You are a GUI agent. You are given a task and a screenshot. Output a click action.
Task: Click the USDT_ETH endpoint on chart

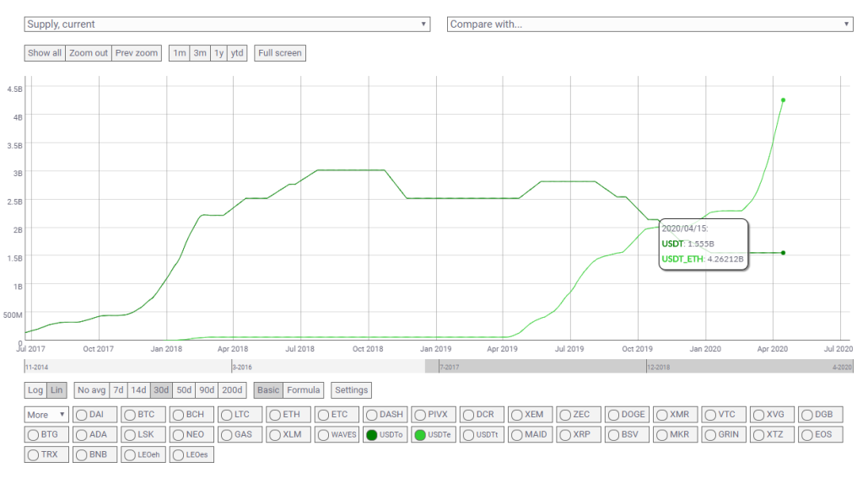pyautogui.click(x=784, y=100)
